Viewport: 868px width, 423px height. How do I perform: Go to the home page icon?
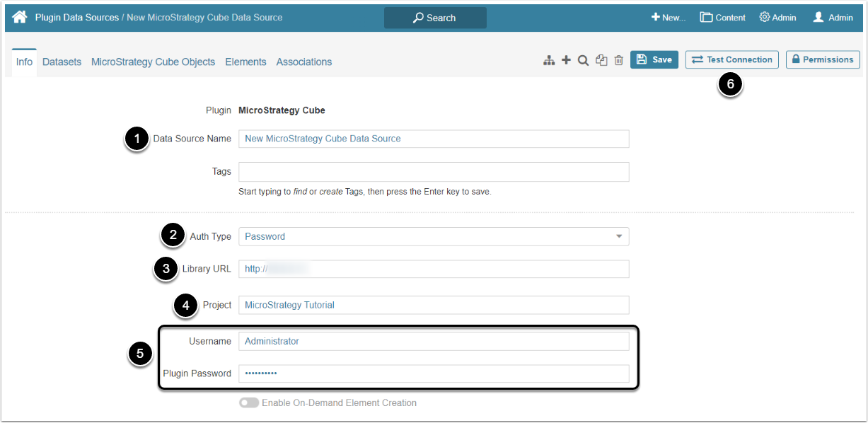[x=20, y=17]
